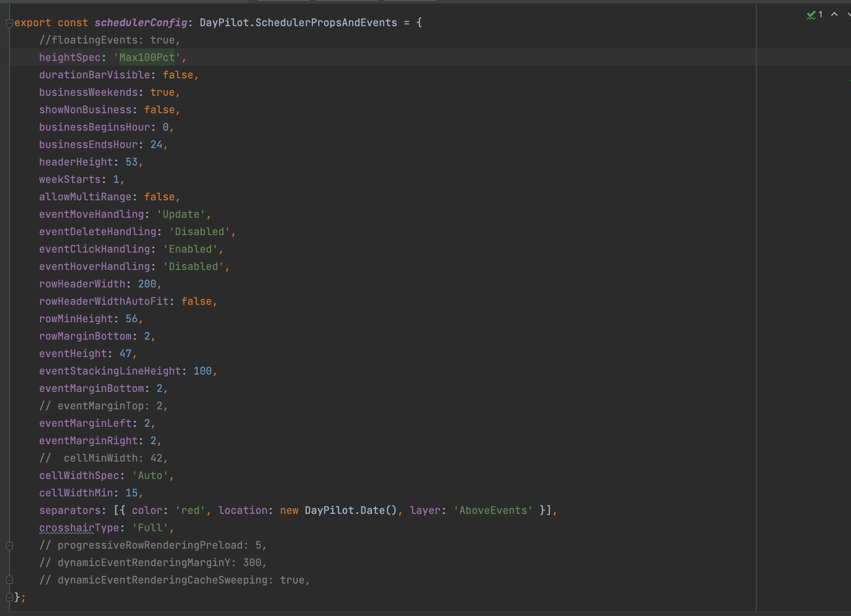Click the green inspection checkmark icon

coord(811,15)
